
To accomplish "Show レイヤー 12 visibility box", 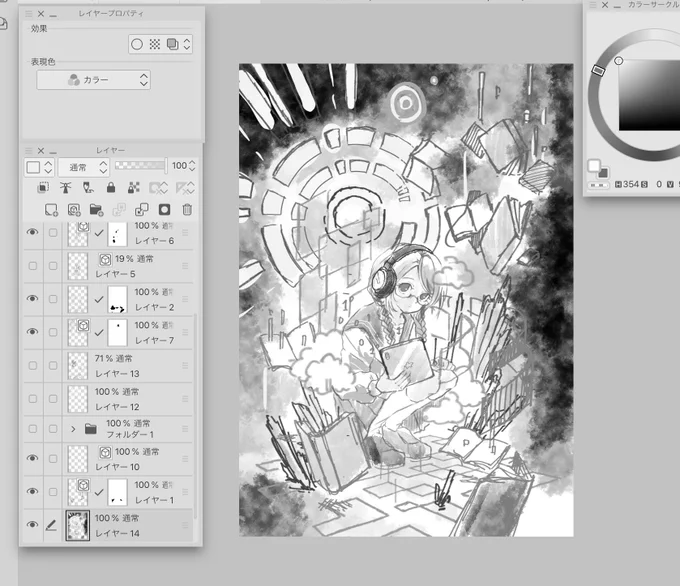I will (33, 399).
